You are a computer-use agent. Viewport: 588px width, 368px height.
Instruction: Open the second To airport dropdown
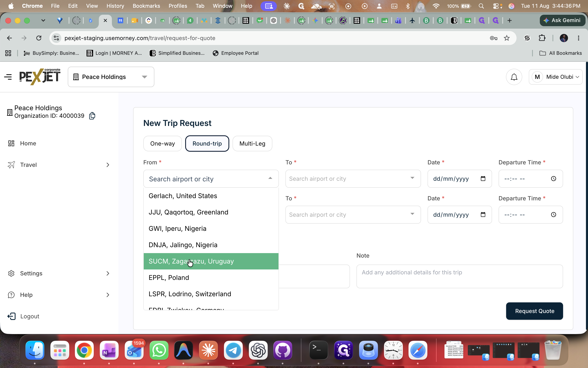coord(353,215)
